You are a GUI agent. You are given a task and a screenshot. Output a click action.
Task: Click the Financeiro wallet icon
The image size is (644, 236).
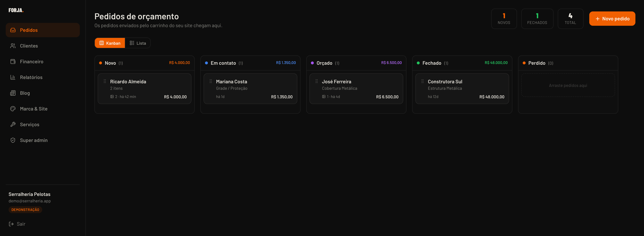[13, 62]
